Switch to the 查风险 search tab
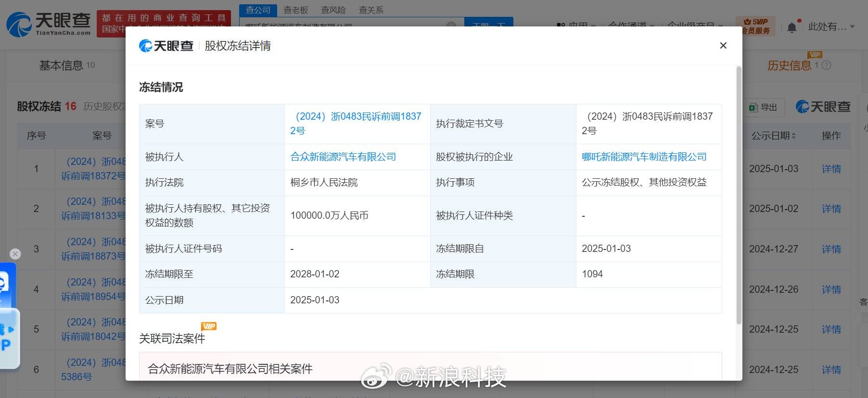Viewport: 868px width, 398px height. pyautogui.click(x=333, y=10)
